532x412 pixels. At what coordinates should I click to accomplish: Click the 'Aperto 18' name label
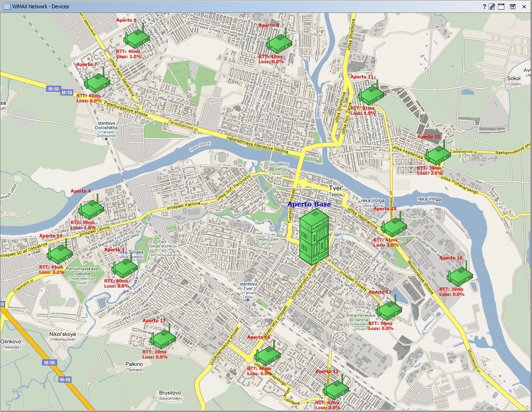click(x=385, y=209)
